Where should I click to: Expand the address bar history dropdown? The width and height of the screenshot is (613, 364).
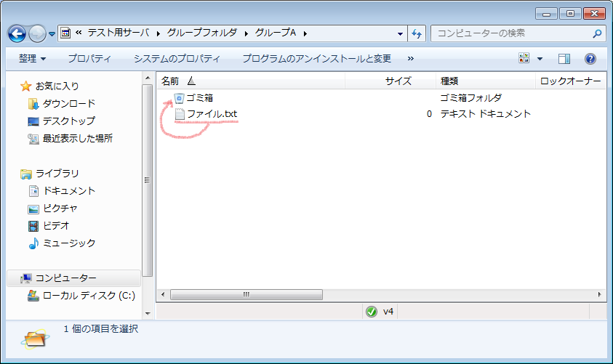click(400, 33)
